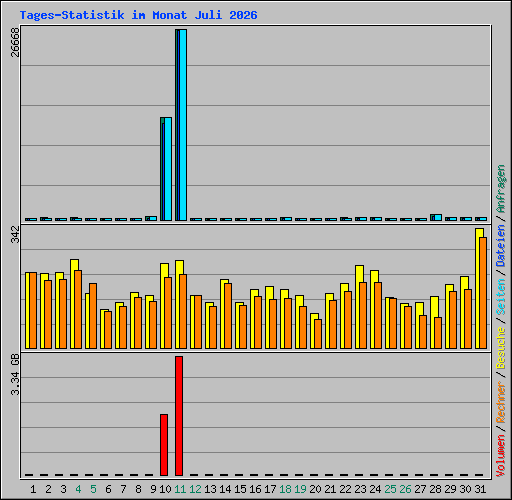Click the orange Rechner legend label

(501, 402)
